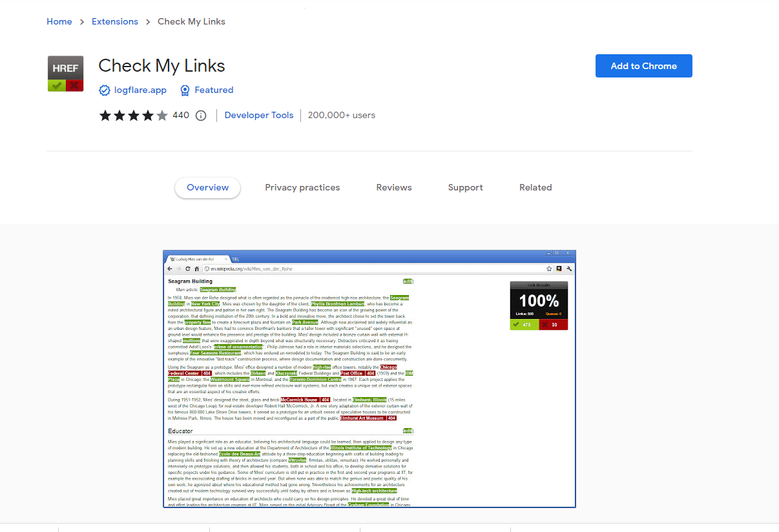Viewport: 779px width, 532px height.
Task: View the Support tab
Action: [x=465, y=187]
